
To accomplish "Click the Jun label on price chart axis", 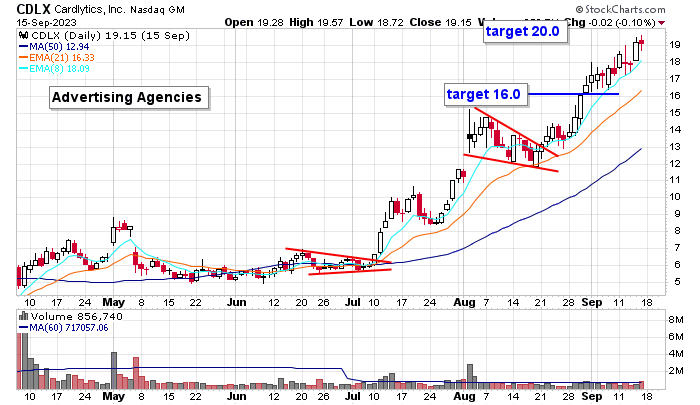I will click(236, 303).
